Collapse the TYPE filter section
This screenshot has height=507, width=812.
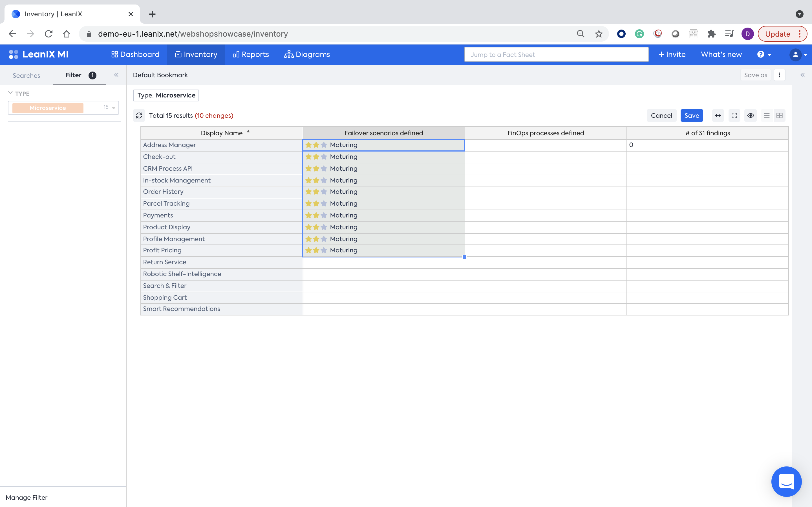point(10,93)
